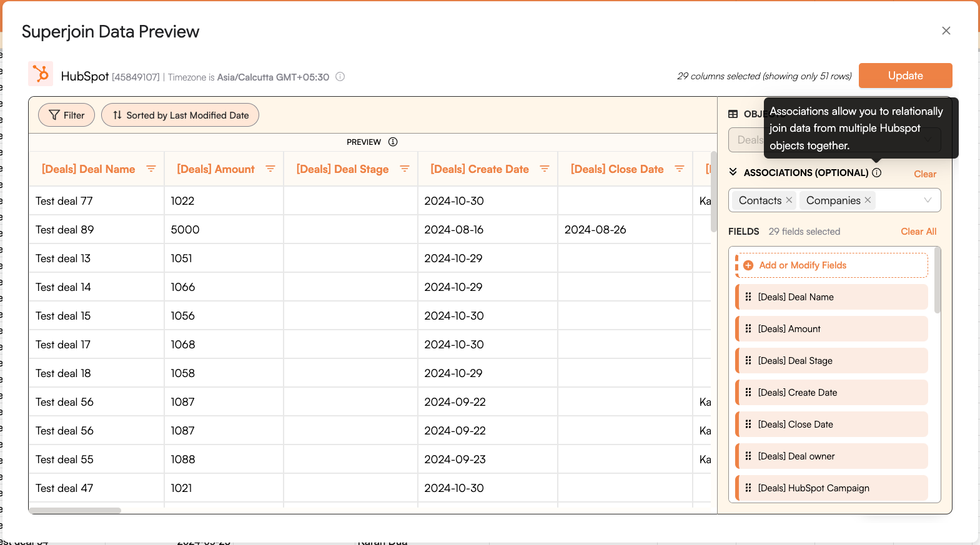This screenshot has width=980, height=545.
Task: Select the [Deals] HubSpot Campaign field item
Action: [x=832, y=488]
